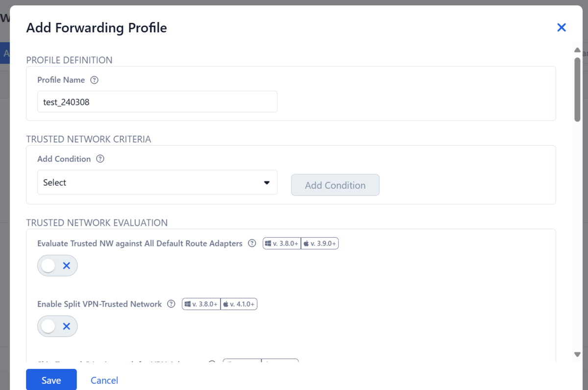Cancel creating the forwarding profile
Viewport: 588px width, 390px height.
pyautogui.click(x=104, y=380)
